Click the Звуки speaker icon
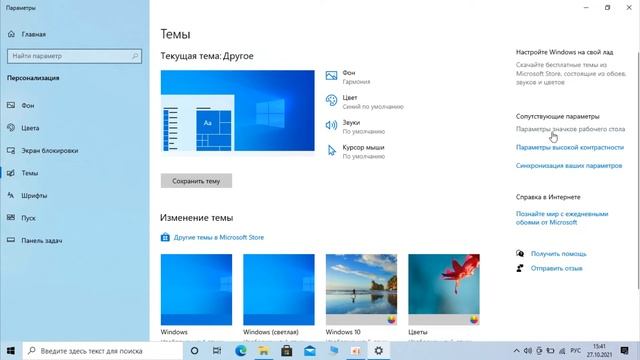 pos(331,125)
